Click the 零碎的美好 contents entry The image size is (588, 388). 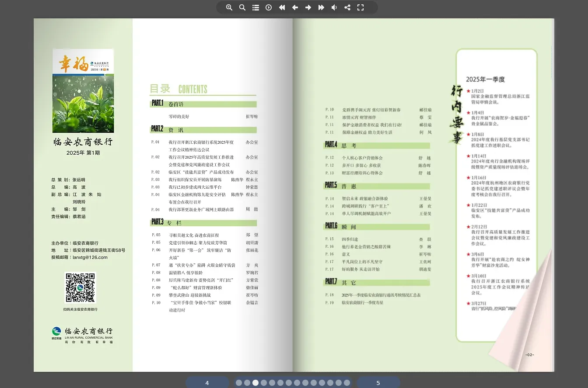coord(179,117)
